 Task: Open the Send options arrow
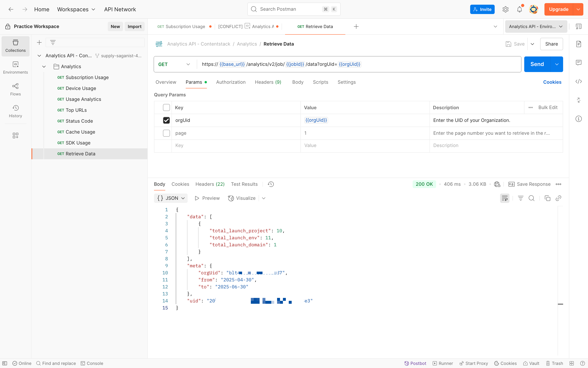pos(557,64)
